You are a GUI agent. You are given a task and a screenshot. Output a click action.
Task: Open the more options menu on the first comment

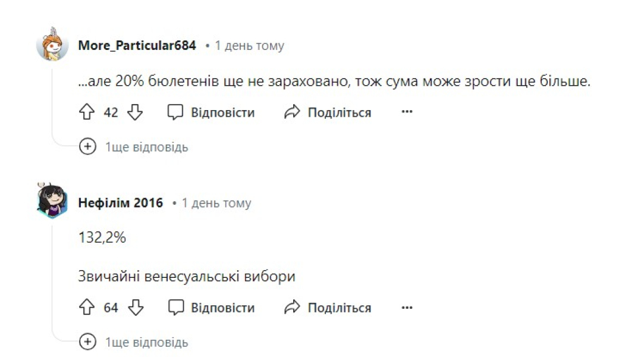pos(407,112)
